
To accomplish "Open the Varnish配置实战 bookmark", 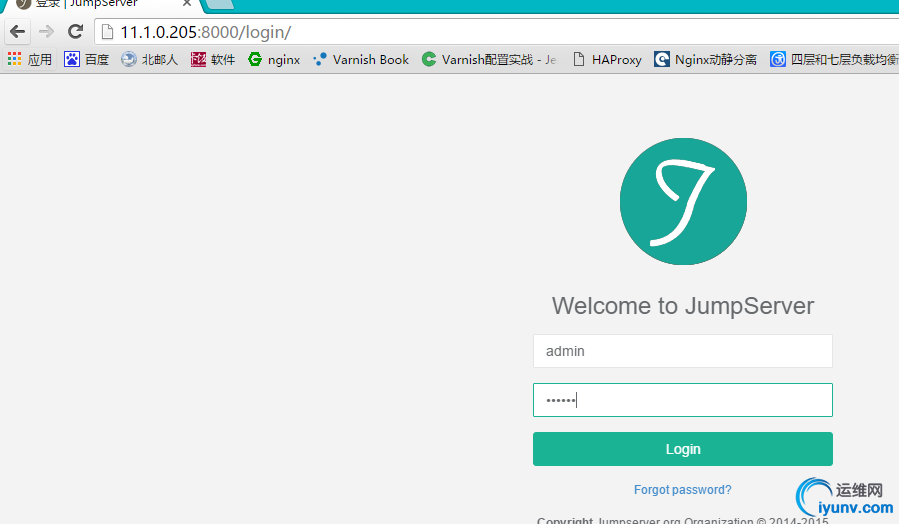I will pos(489,60).
